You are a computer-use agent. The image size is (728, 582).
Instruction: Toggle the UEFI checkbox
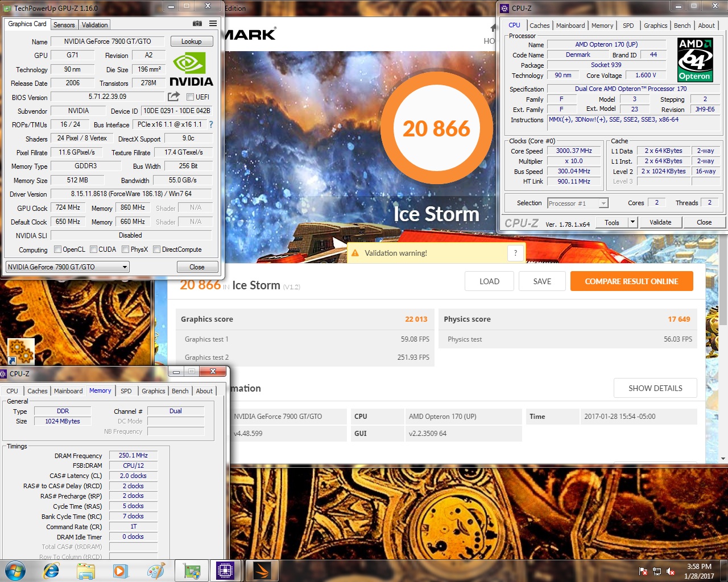click(x=190, y=97)
